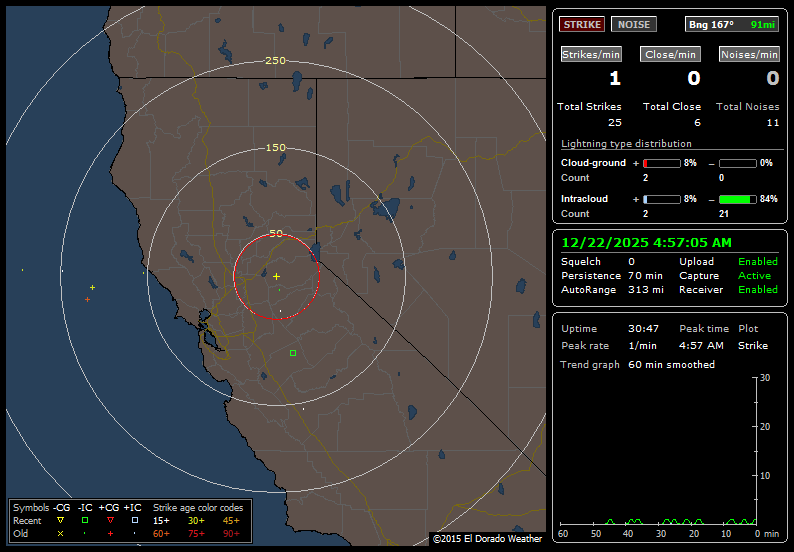Click the recent -IC green square legend symbol
The image size is (794, 552).
[x=86, y=521]
